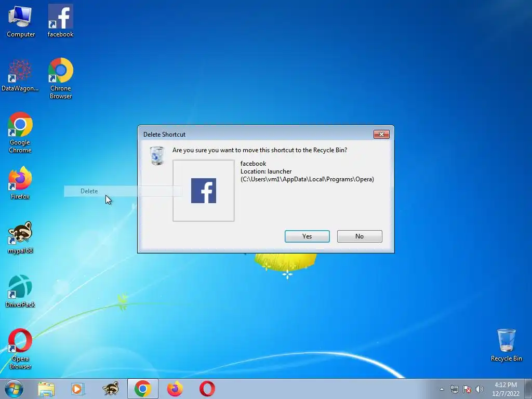Select the Chrone Browser desktop shortcut
Image resolution: width=532 pixels, height=399 pixels.
(61, 79)
